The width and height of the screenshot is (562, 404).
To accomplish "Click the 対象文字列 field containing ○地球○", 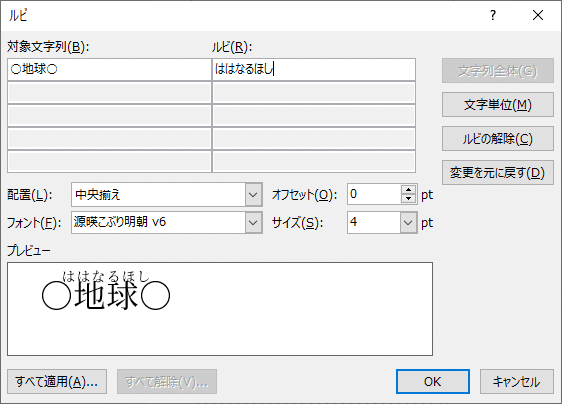I will [x=109, y=69].
